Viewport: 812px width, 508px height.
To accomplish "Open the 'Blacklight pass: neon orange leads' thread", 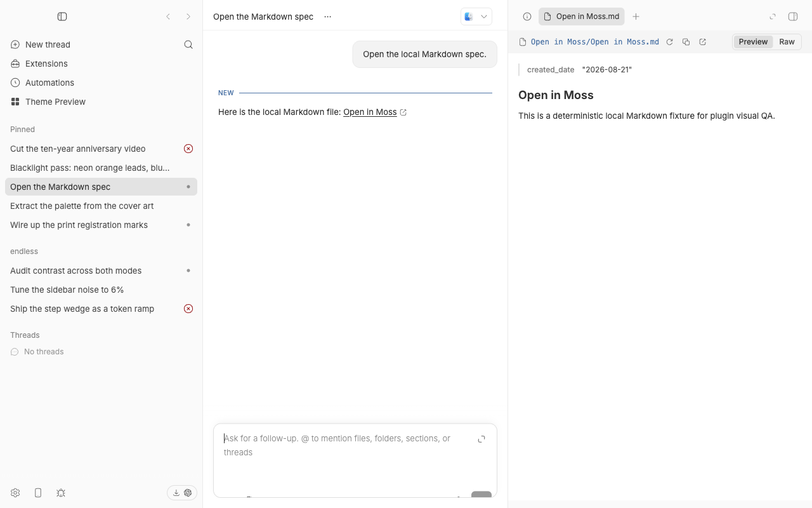I will pos(101,168).
